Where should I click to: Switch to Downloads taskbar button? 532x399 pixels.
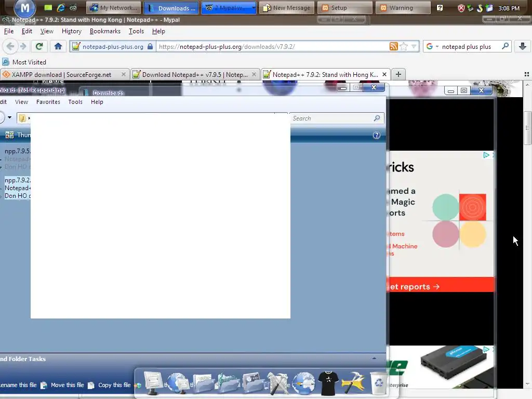click(x=171, y=8)
